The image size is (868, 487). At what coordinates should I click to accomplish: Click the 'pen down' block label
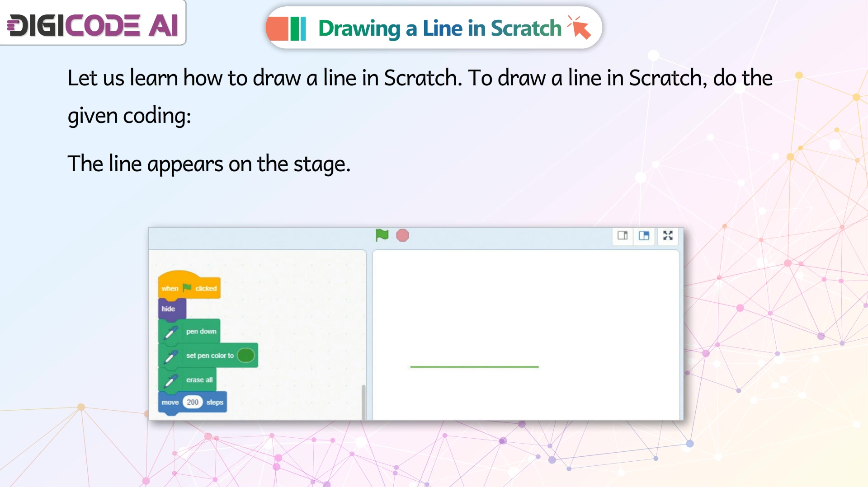click(201, 331)
